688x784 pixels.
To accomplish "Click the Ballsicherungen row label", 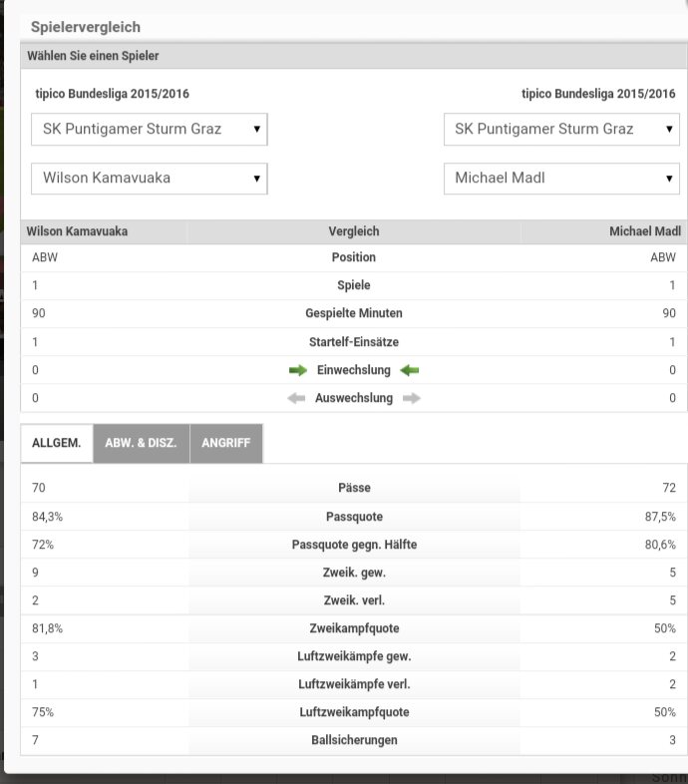I will coord(355,740).
